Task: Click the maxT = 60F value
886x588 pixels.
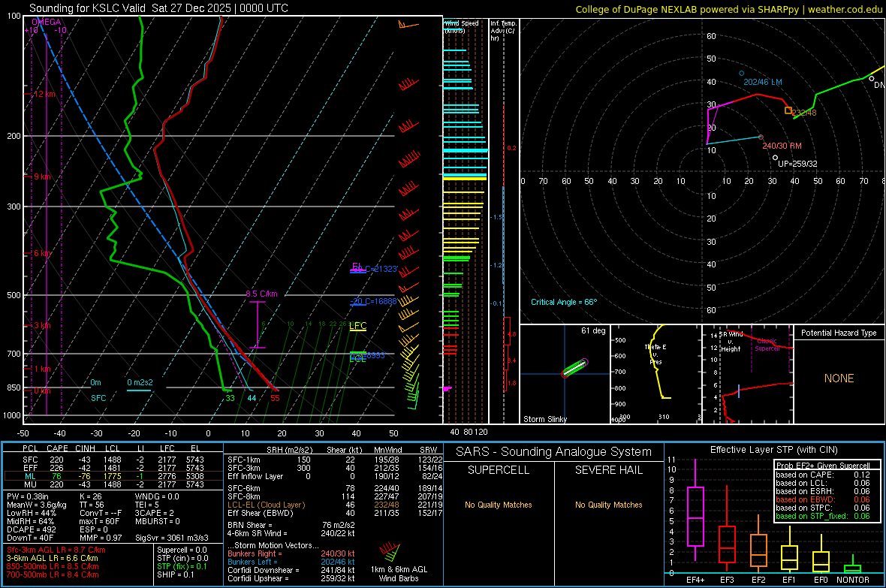Action: tap(99, 521)
